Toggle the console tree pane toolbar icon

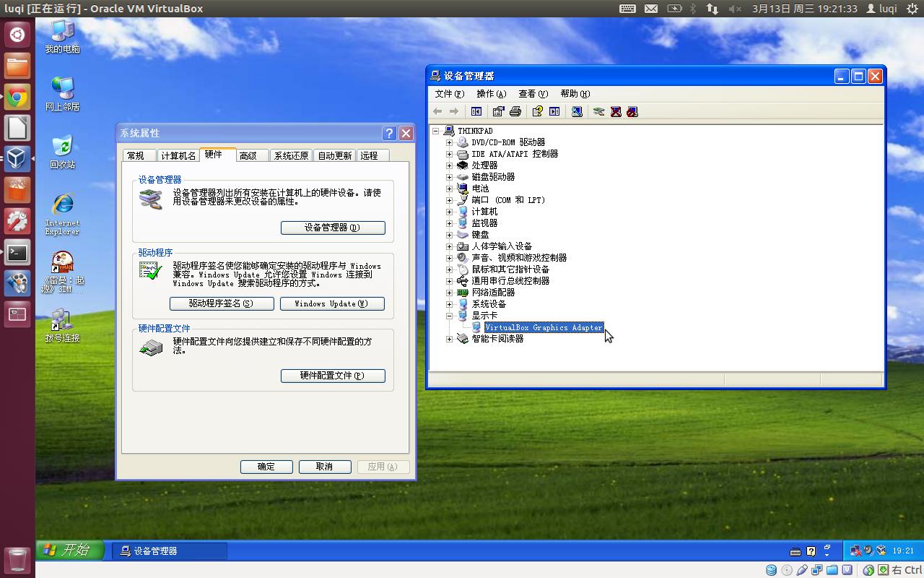pyautogui.click(x=476, y=111)
